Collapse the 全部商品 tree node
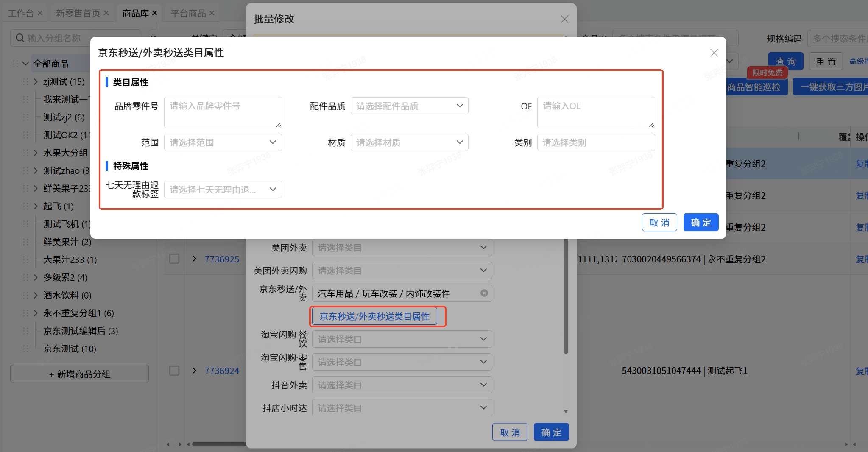The image size is (868, 452). coord(25,64)
